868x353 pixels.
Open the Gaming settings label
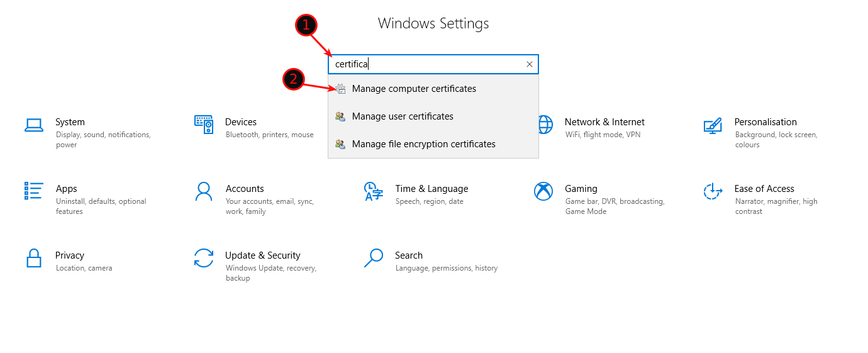581,189
